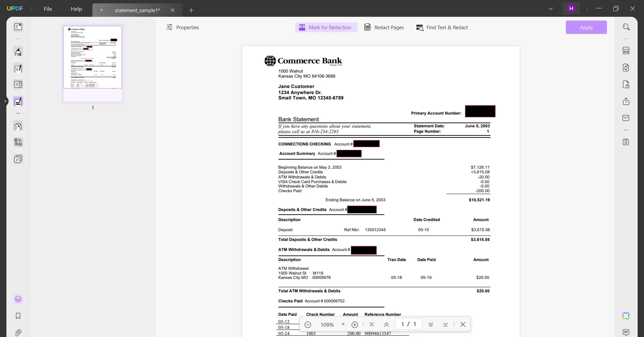
Task: Click the Save as other icon
Action: (x=626, y=142)
